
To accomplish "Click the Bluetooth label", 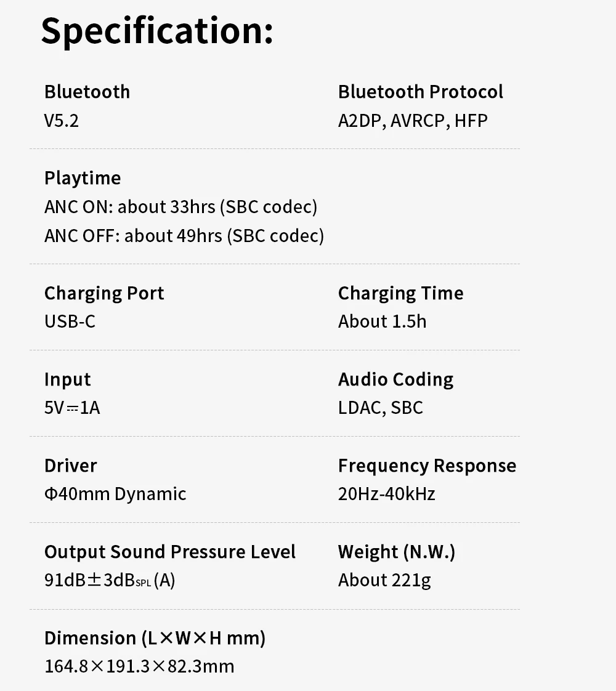I will [x=87, y=92].
